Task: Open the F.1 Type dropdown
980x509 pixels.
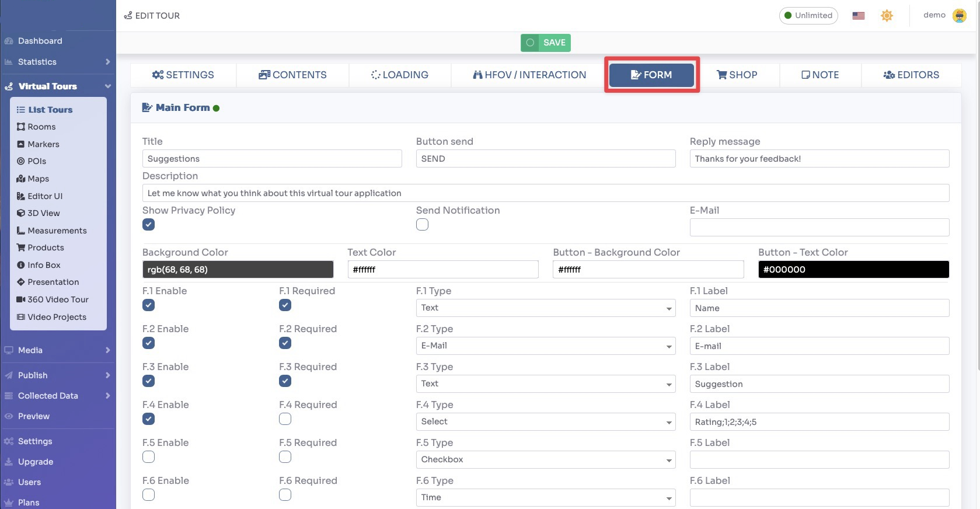Action: pyautogui.click(x=546, y=308)
